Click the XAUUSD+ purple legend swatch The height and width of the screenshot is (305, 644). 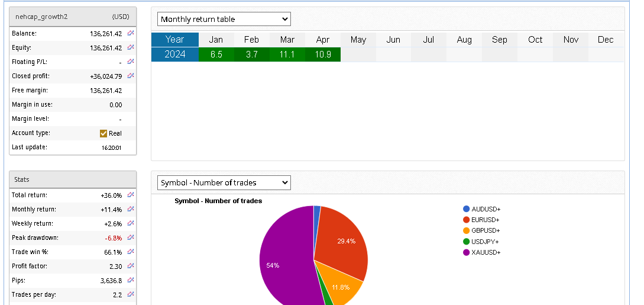(x=467, y=252)
